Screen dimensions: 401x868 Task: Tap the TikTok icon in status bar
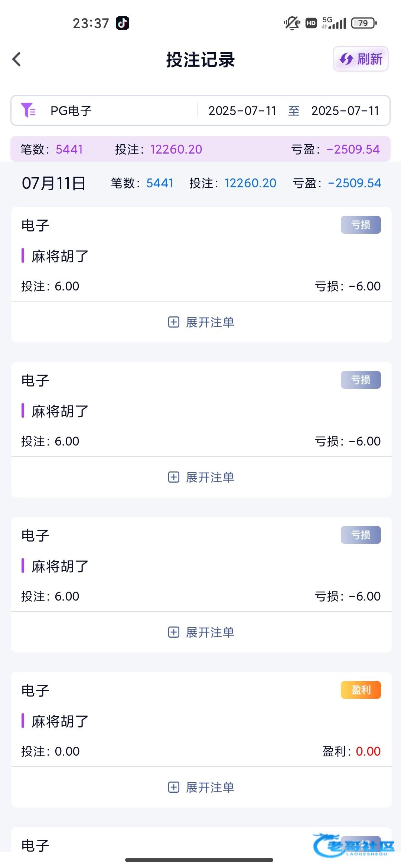pyautogui.click(x=123, y=23)
